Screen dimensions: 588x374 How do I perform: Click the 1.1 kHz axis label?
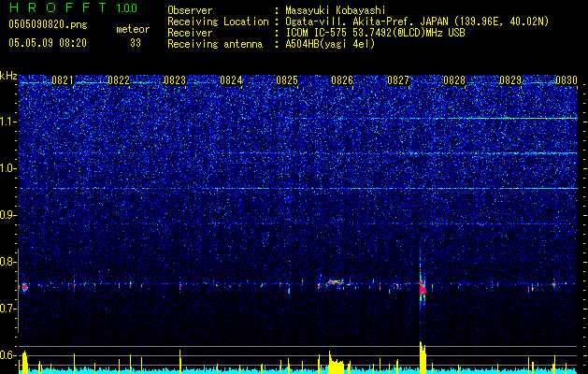coord(8,122)
